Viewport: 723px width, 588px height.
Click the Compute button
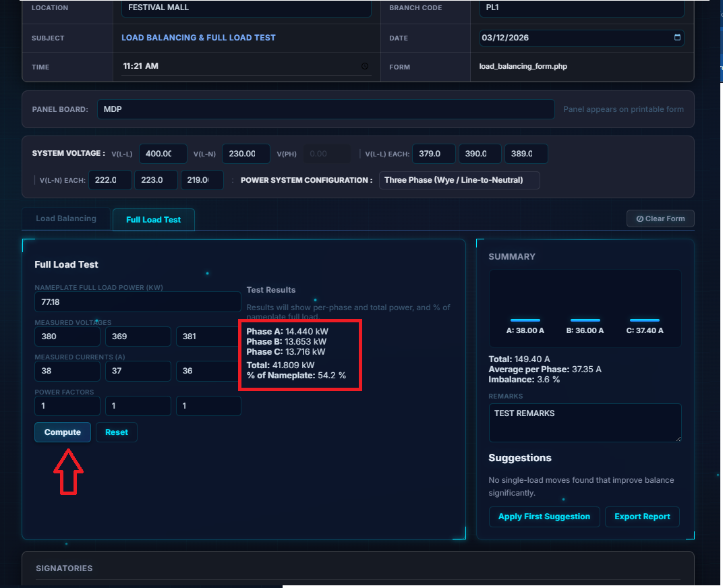[x=63, y=432]
